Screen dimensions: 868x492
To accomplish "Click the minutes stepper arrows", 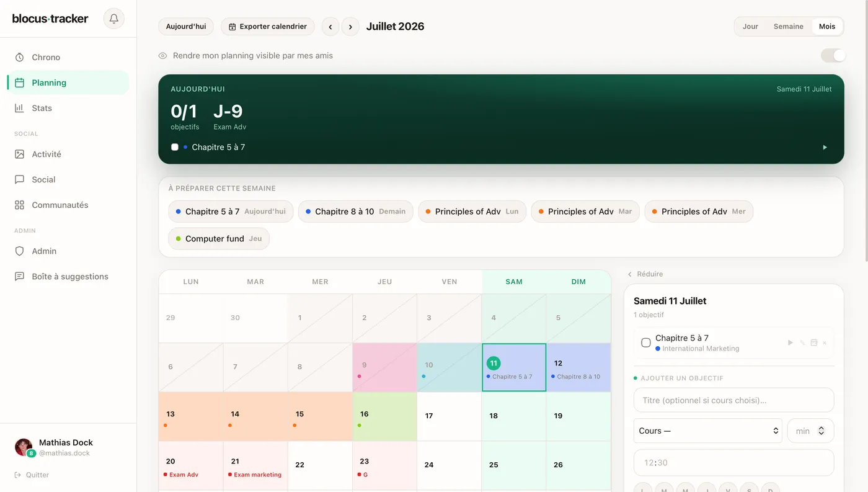I will 821,431.
